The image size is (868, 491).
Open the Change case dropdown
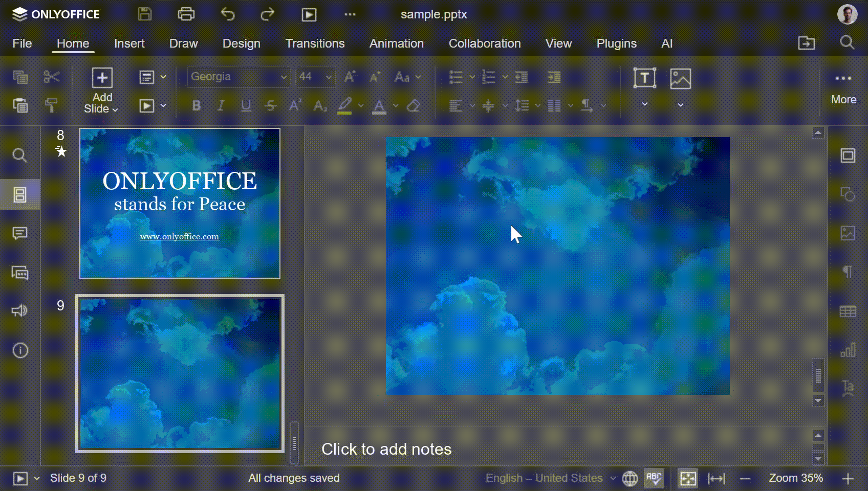(x=408, y=77)
